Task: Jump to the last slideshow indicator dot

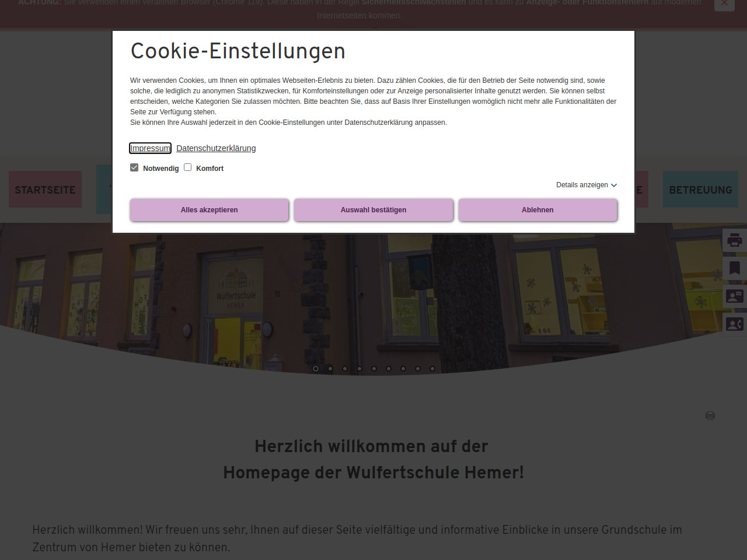Action: (x=432, y=369)
